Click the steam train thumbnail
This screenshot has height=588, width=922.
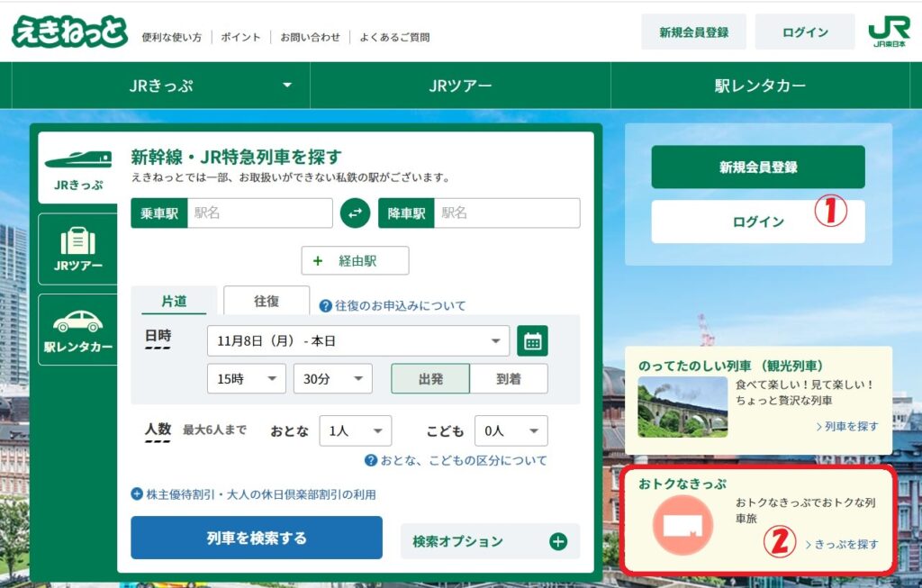click(x=682, y=407)
